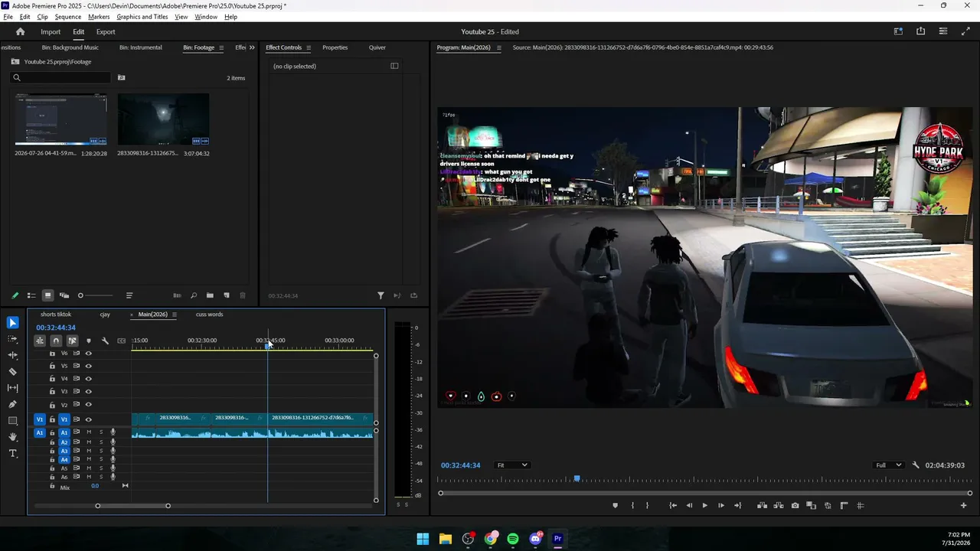Open Chrome from the taskbar
The height and width of the screenshot is (551, 980).
pyautogui.click(x=490, y=539)
